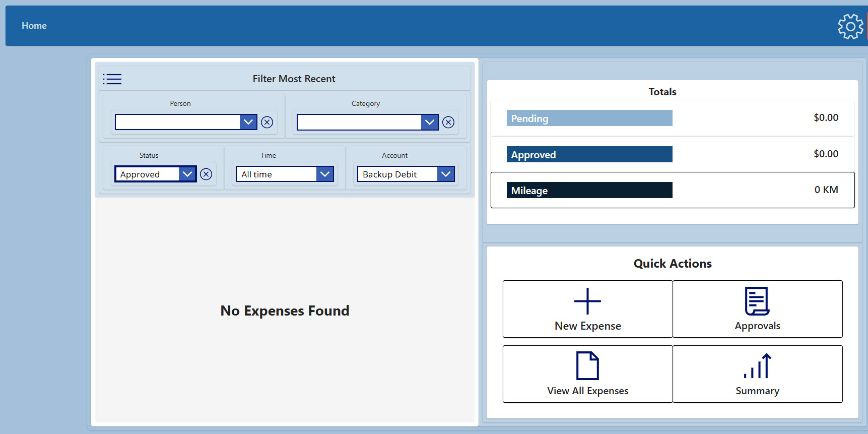Click the No Expenses Found message
The height and width of the screenshot is (434, 868).
pos(285,311)
